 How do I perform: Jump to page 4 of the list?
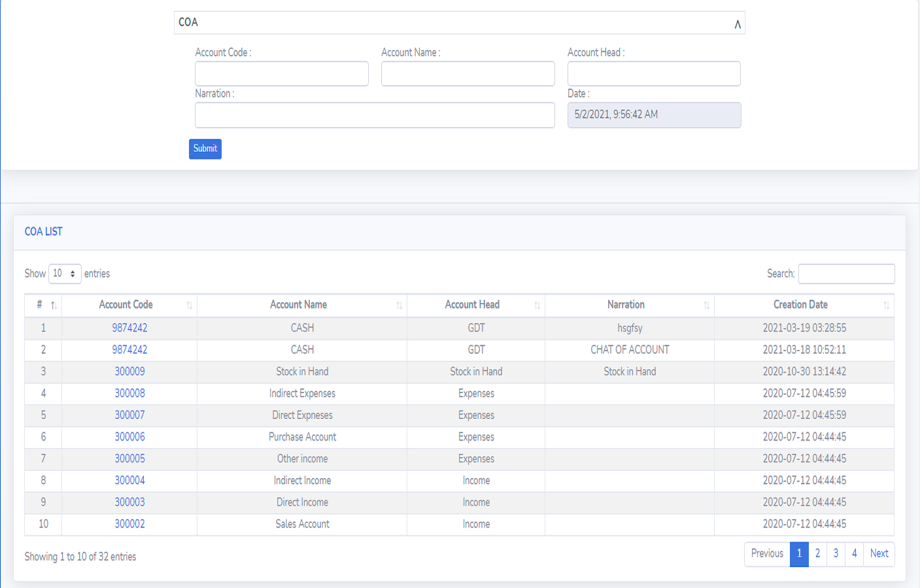[854, 554]
